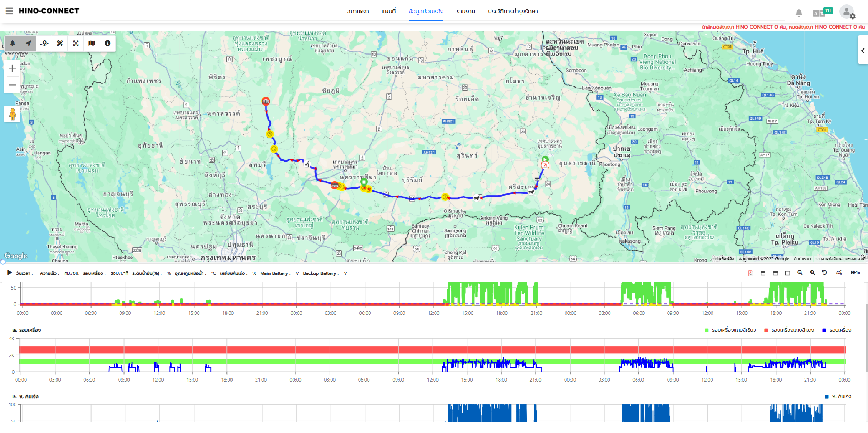
Task: Play the route history playback
Action: pyautogui.click(x=9, y=273)
